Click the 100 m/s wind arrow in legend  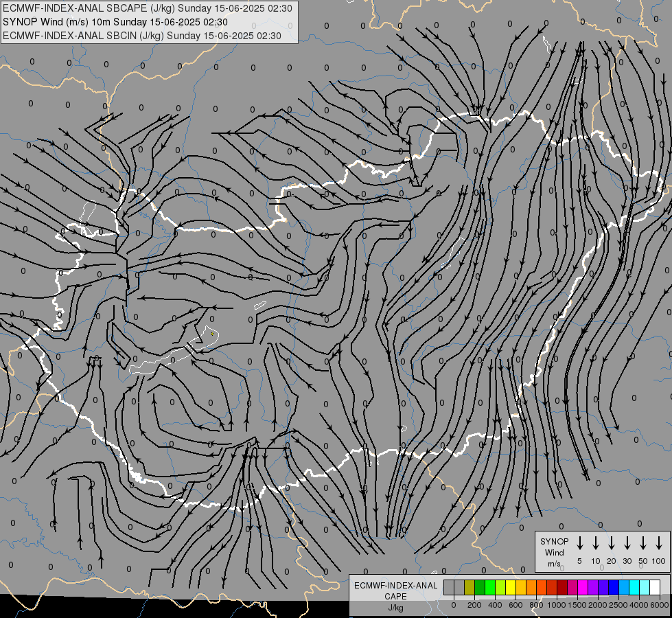click(x=659, y=543)
